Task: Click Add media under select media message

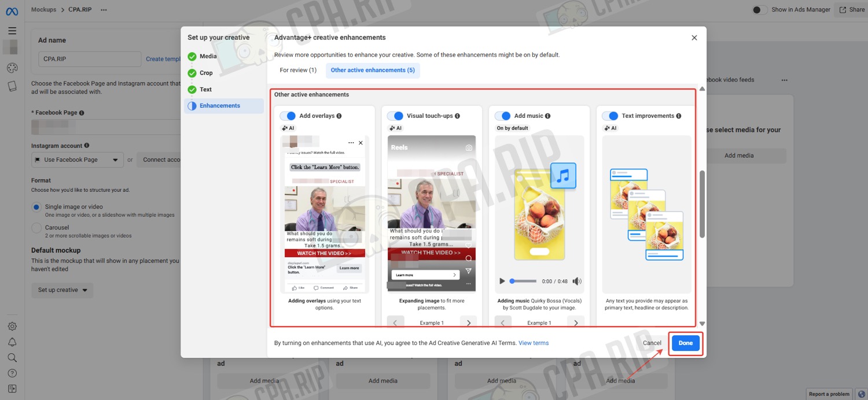Action: coord(739,155)
